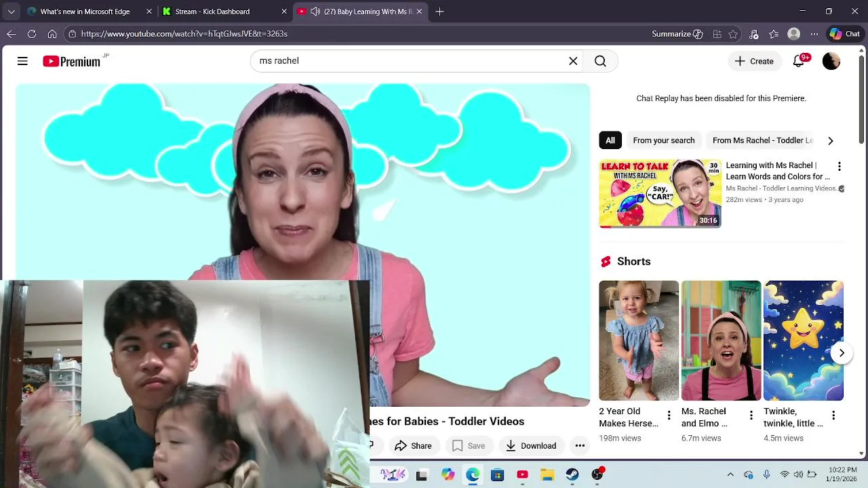Image resolution: width=868 pixels, height=488 pixels.
Task: Open Edge profile icon
Action: pyautogui.click(x=794, y=34)
